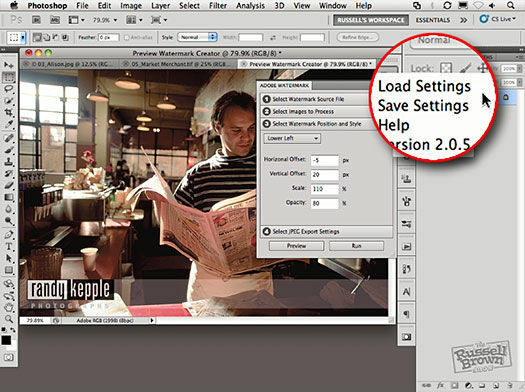Select the Brush tool

(x=9, y=150)
